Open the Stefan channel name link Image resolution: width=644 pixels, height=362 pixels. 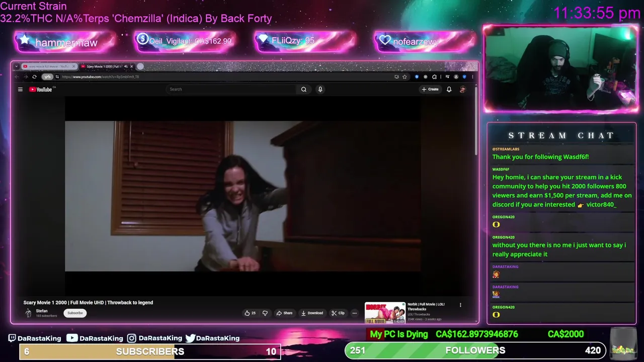(x=42, y=311)
